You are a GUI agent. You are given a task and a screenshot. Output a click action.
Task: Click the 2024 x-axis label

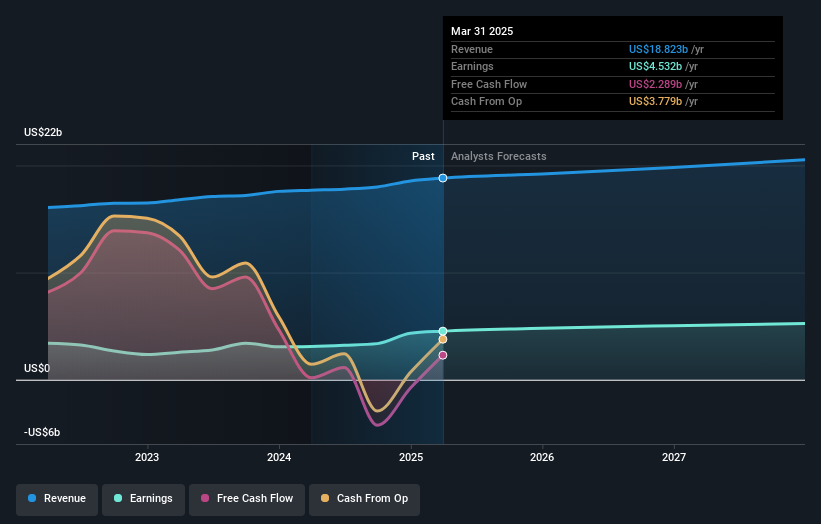(x=279, y=457)
